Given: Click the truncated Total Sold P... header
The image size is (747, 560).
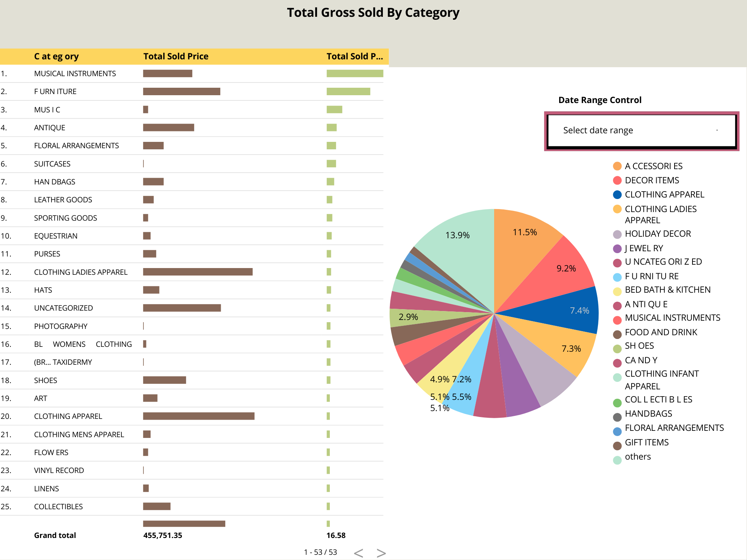Looking at the screenshot, I should click(x=354, y=56).
